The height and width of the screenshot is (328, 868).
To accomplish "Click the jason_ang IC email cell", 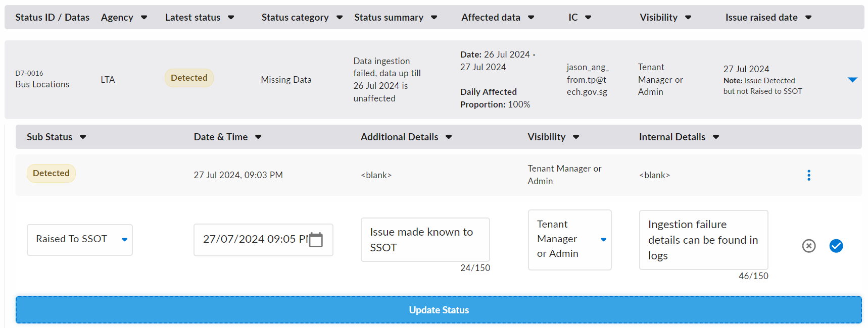I will point(588,80).
